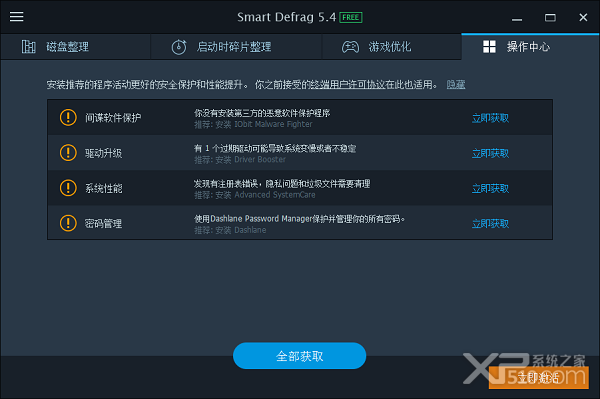Image resolution: width=600 pixels, height=399 pixels.
Task: Click warning icon beside 系统性能
Action: (x=68, y=188)
